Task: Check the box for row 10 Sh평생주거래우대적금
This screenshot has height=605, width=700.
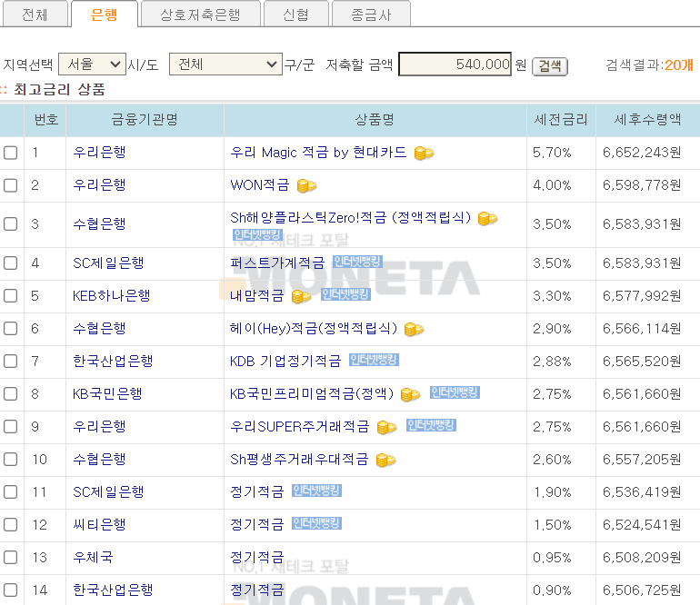Action: coord(11,459)
